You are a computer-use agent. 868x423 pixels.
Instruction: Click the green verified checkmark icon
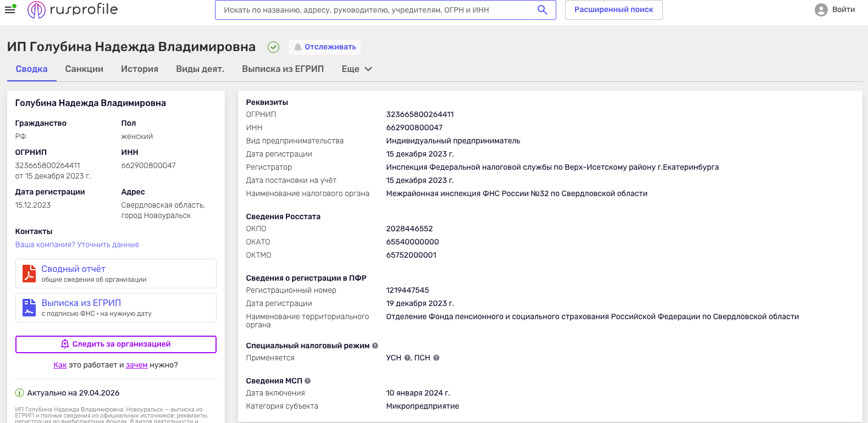point(273,47)
